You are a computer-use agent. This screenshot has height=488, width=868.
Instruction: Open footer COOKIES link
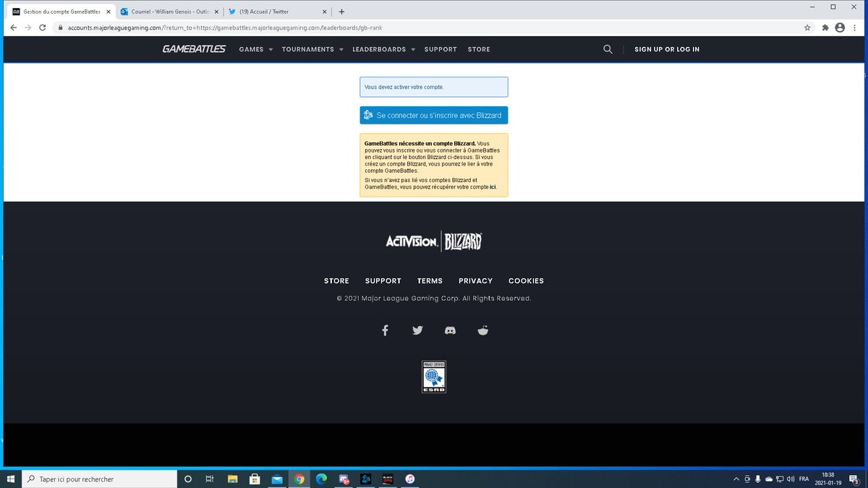tap(526, 281)
